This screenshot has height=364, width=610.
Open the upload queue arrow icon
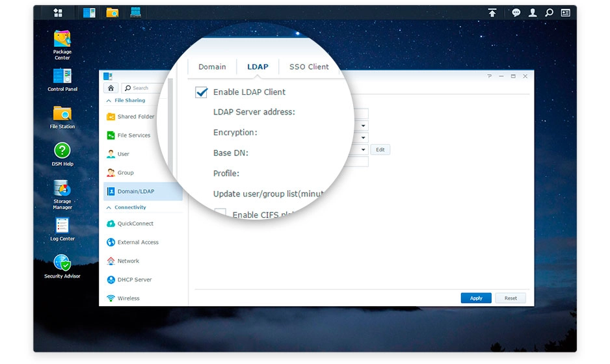click(492, 13)
